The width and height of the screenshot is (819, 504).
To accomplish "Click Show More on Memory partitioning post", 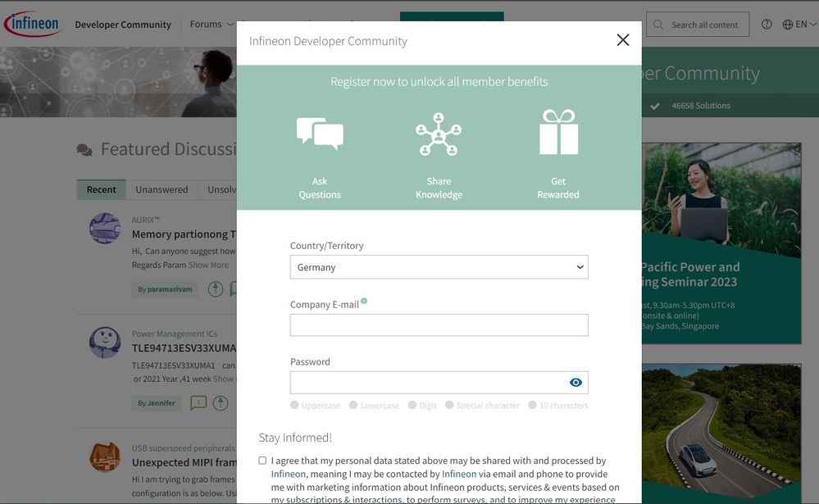I will tap(208, 265).
